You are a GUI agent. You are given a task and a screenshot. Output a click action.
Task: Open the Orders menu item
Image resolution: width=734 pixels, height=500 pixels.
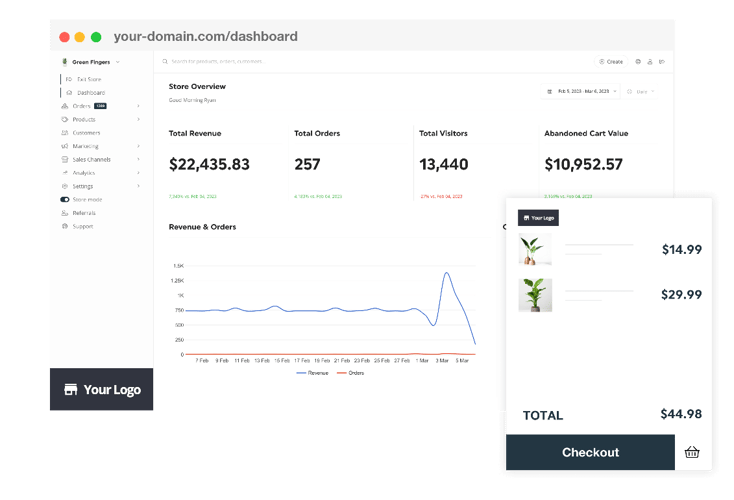tap(82, 106)
